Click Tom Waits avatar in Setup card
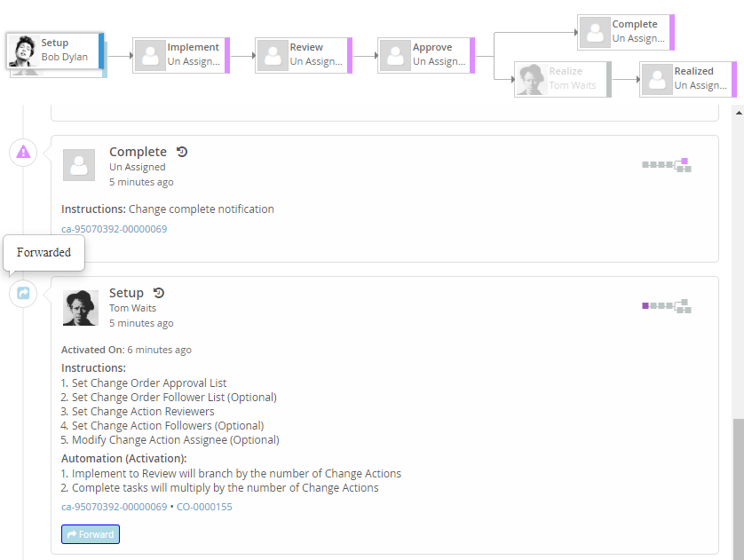Image resolution: width=744 pixels, height=560 pixels. (x=80, y=308)
